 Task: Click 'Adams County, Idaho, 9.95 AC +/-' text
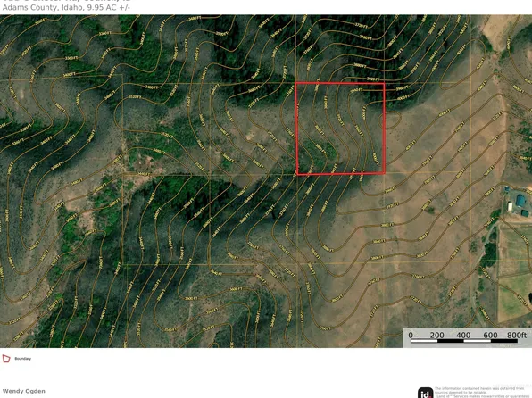click(x=66, y=7)
